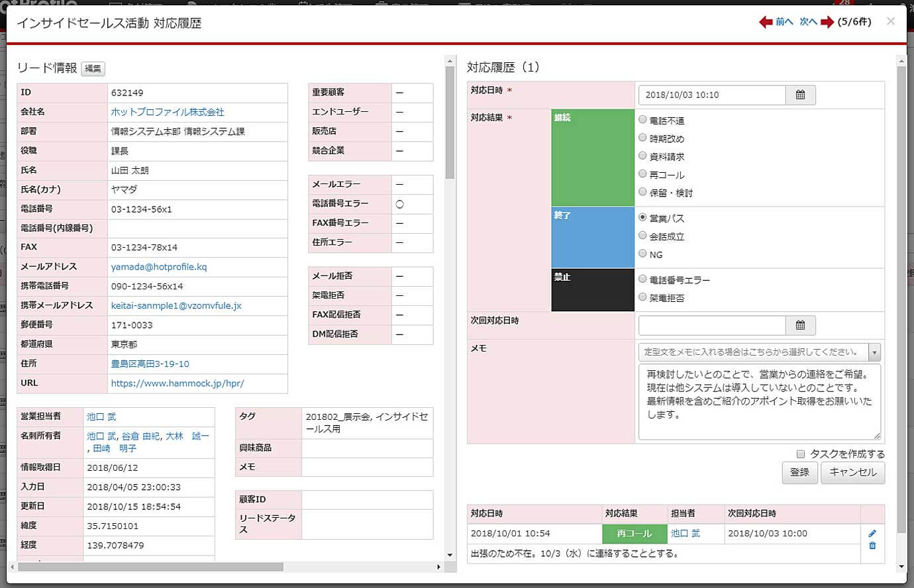Click the right panel vertical scrollbar
Image resolution: width=914 pixels, height=588 pixels.
click(901, 299)
